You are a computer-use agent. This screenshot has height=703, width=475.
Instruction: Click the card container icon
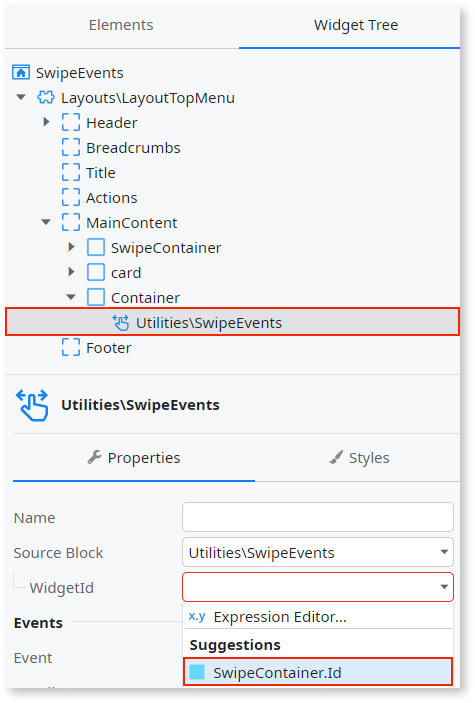click(x=96, y=272)
